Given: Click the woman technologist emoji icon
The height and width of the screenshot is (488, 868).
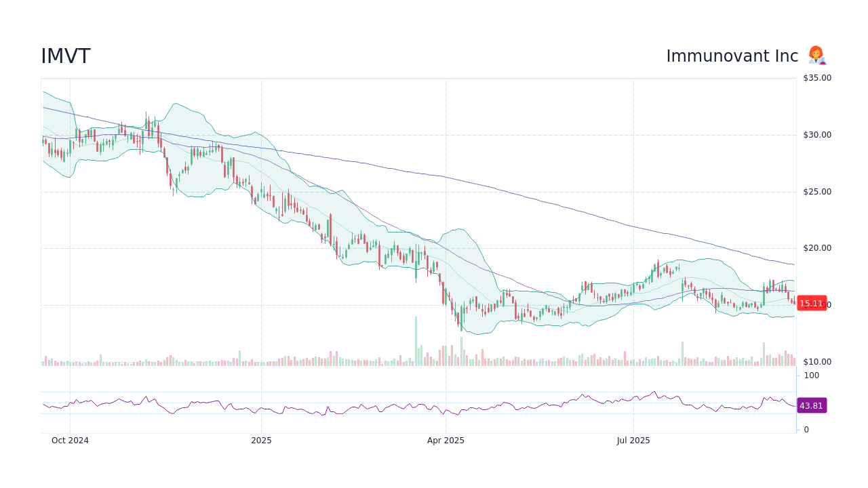Looking at the screenshot, I should tap(816, 56).
